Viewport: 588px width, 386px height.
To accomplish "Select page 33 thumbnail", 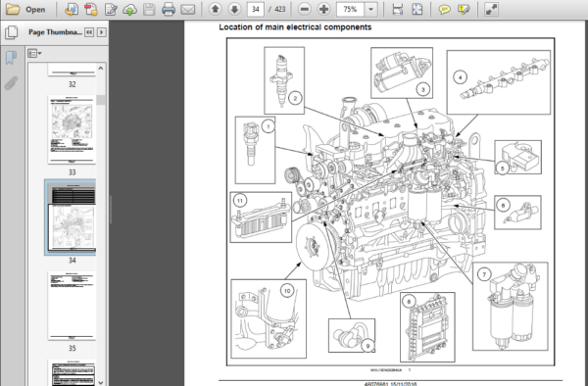I will pos(72,129).
